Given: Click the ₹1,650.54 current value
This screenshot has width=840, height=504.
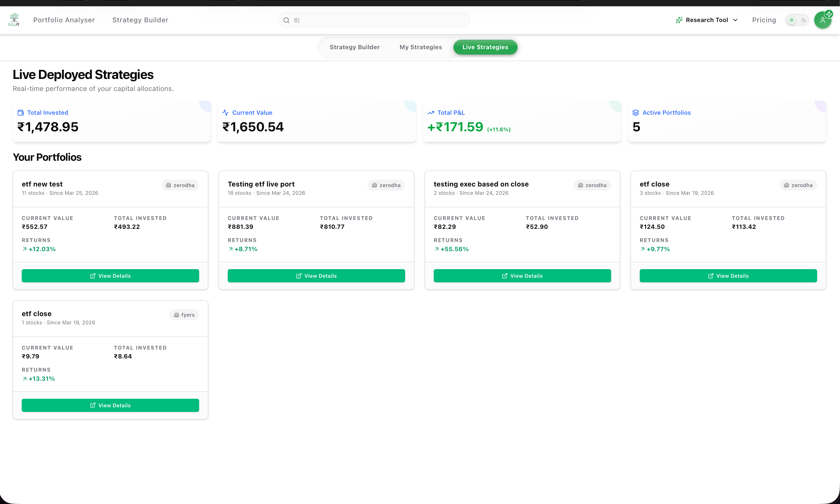Looking at the screenshot, I should [253, 127].
